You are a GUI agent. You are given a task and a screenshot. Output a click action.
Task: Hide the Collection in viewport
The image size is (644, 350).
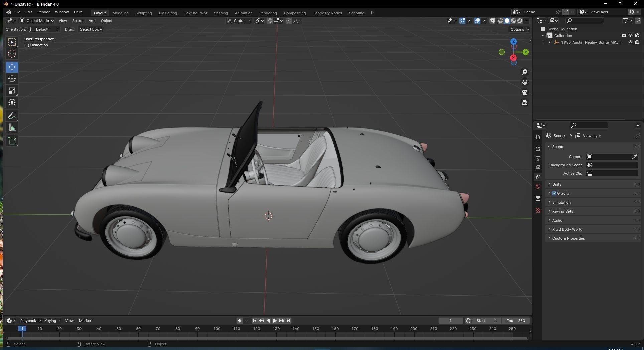pyautogui.click(x=630, y=35)
